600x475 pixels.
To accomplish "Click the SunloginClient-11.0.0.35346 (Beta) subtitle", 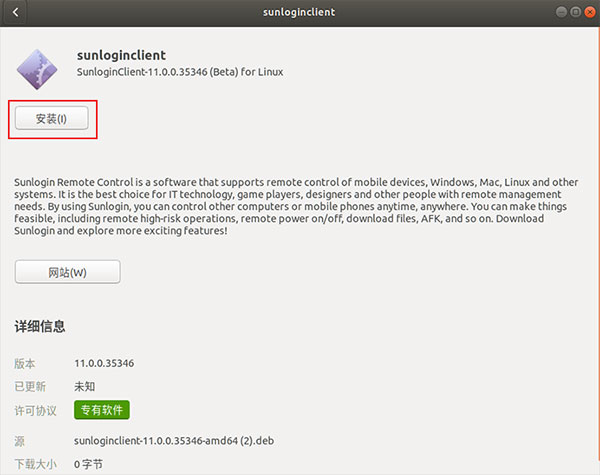I will pyautogui.click(x=180, y=73).
